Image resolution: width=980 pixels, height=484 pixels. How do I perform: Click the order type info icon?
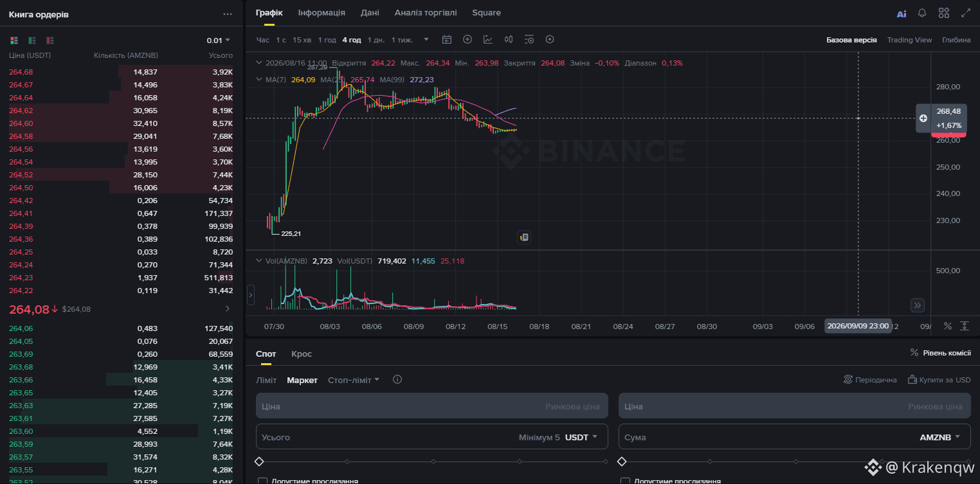[x=397, y=379]
